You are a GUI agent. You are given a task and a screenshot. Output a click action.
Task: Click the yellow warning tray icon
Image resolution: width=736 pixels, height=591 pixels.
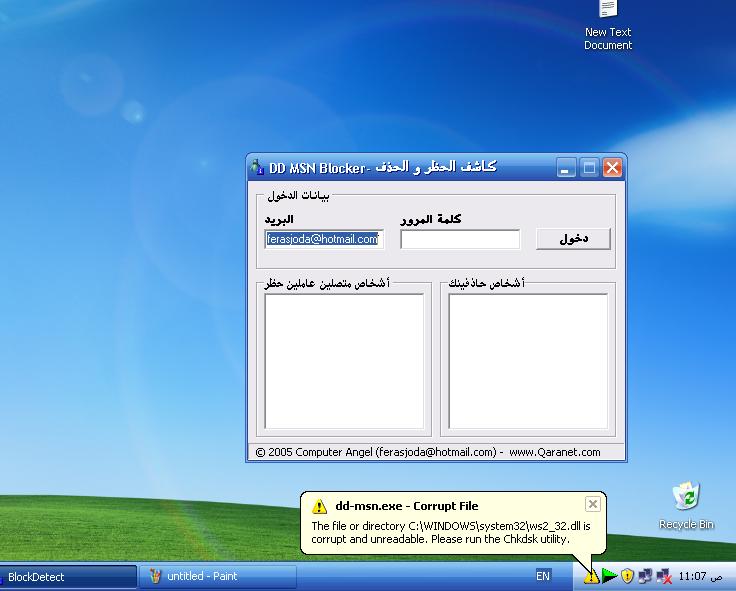tap(590, 576)
